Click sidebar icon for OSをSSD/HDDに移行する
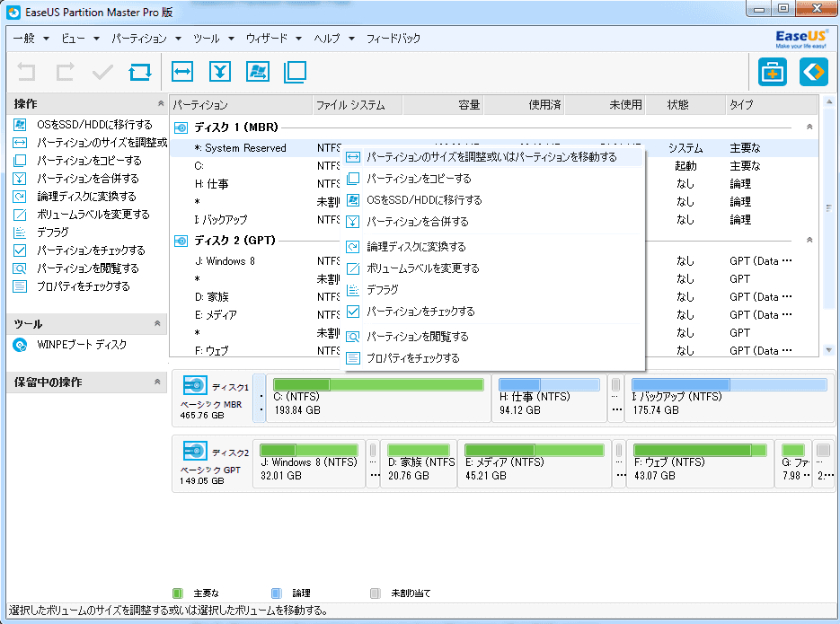The height and width of the screenshot is (624, 840). pyautogui.click(x=20, y=125)
